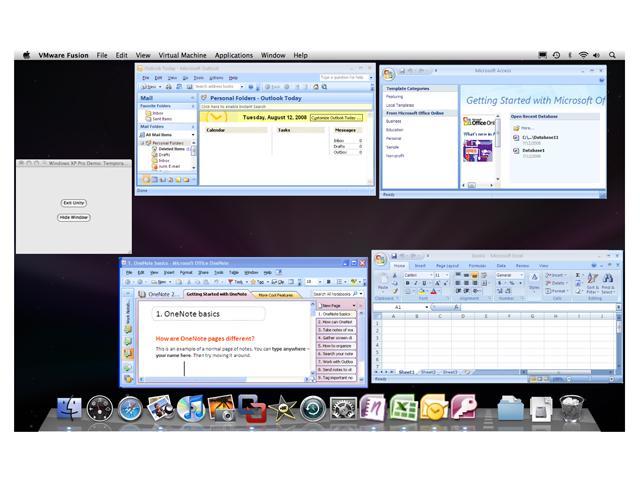Open the Formulas tab in Excel
This screenshot has width=640, height=480.
pos(477,266)
